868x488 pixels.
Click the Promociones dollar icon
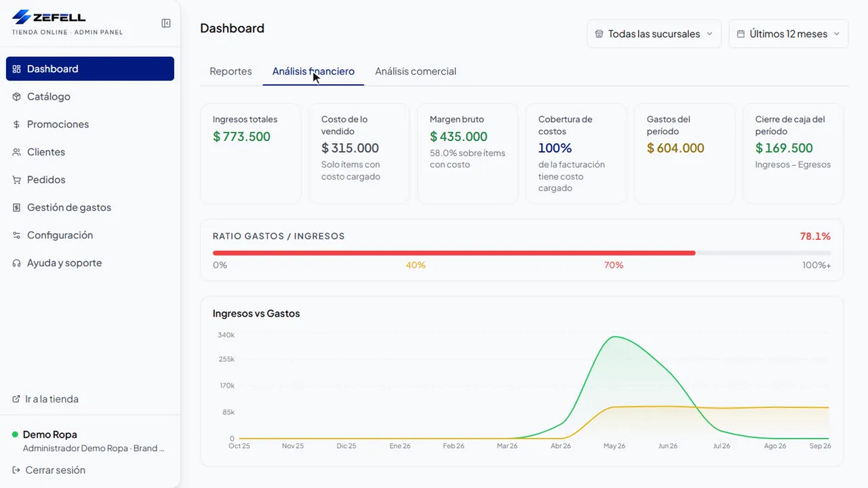click(x=17, y=125)
